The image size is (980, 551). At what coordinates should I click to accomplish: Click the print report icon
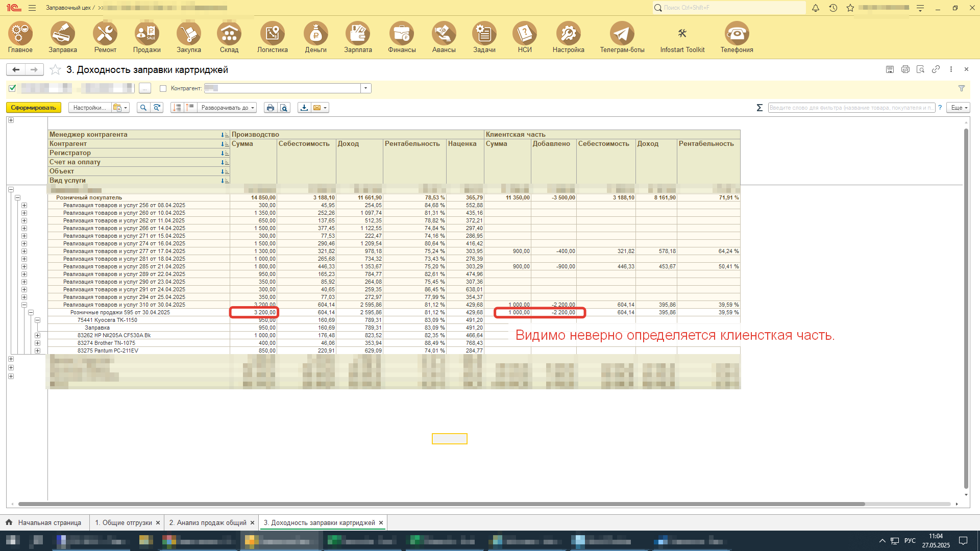coord(271,108)
